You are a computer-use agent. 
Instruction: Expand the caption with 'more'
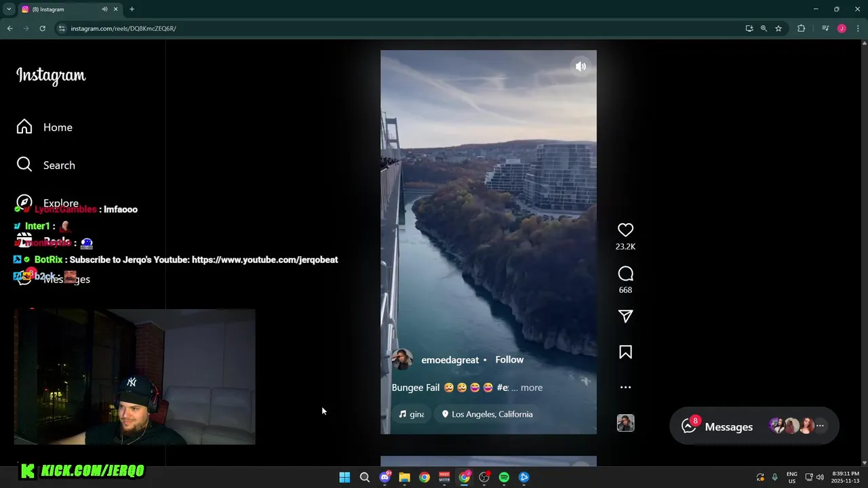531,388
